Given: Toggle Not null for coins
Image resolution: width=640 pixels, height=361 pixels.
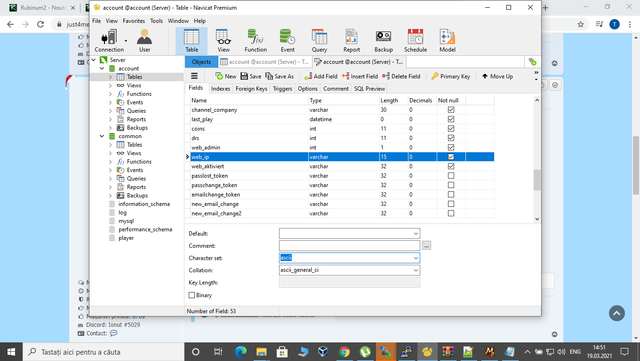Looking at the screenshot, I should [x=451, y=128].
